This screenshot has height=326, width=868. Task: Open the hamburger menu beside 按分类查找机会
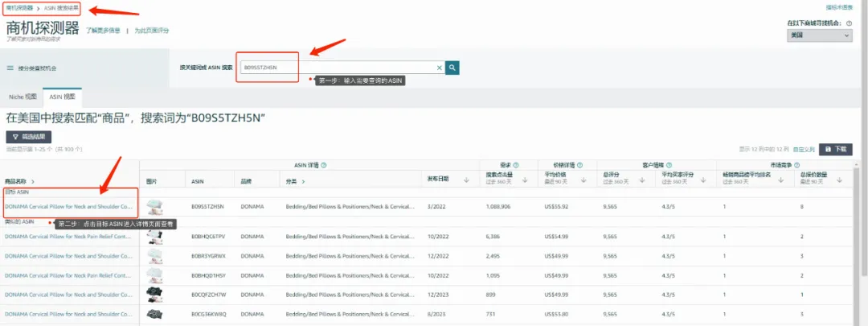coord(10,68)
